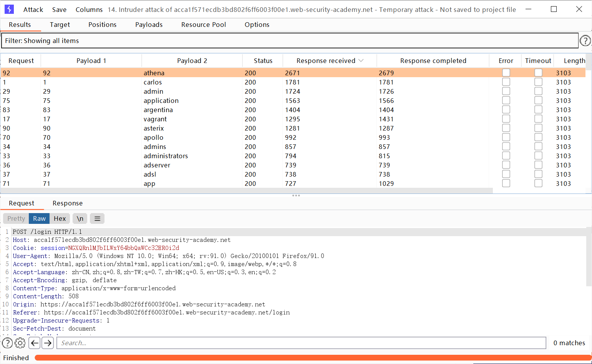Open search settings gear icon
Viewport: 592px width, 364px height.
20,343
